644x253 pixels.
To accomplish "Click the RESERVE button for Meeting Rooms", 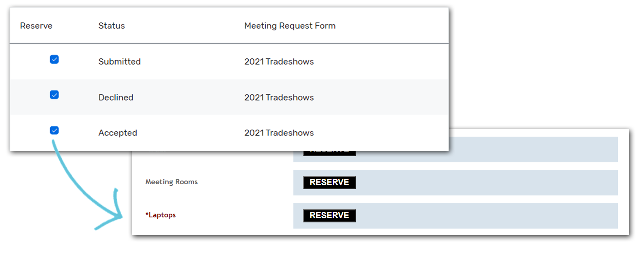I will (x=329, y=182).
